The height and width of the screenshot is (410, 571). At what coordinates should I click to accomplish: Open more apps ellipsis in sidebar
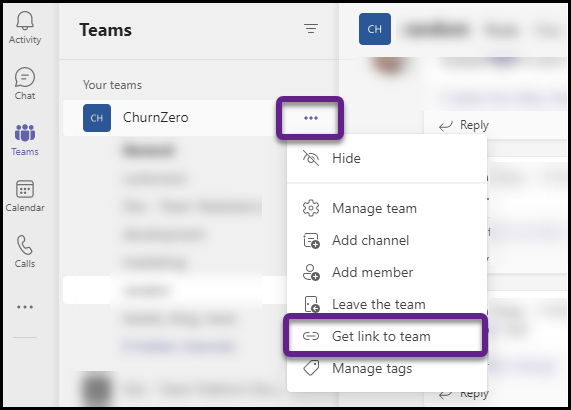click(25, 307)
